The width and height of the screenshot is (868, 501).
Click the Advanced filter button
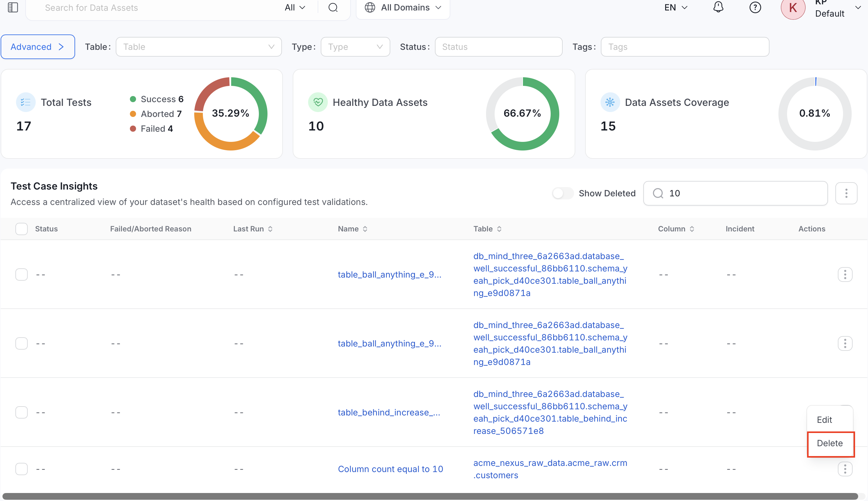click(x=38, y=47)
